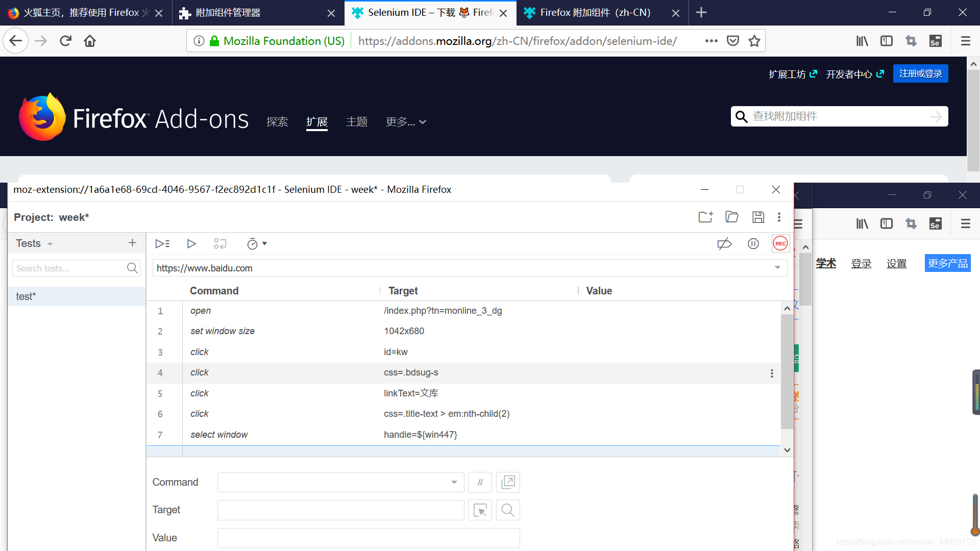Open row 4 command options menu
Viewport: 980px width, 551px height.
(x=772, y=373)
